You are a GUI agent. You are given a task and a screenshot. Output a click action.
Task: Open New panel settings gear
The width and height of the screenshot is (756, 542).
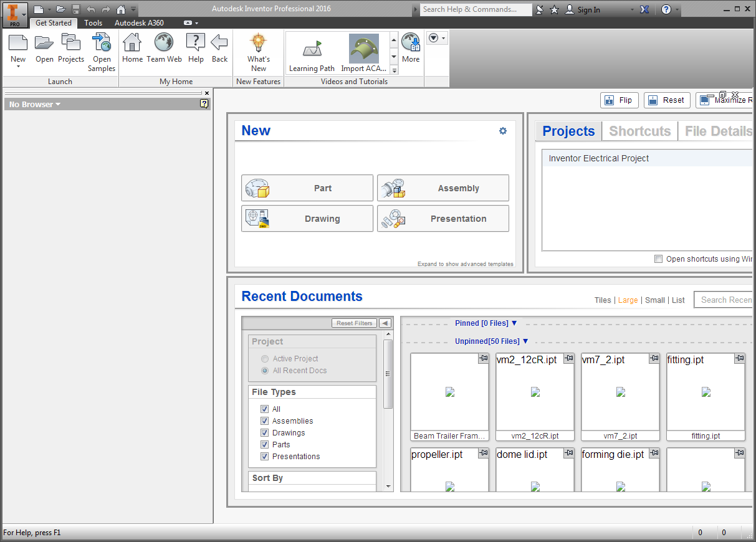(503, 131)
